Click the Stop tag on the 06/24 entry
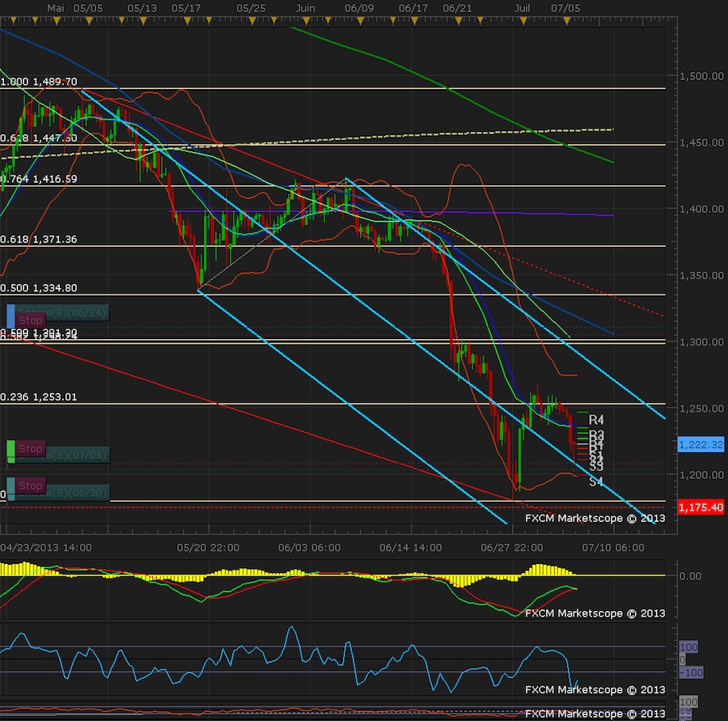The height and width of the screenshot is (721, 728). [x=31, y=320]
